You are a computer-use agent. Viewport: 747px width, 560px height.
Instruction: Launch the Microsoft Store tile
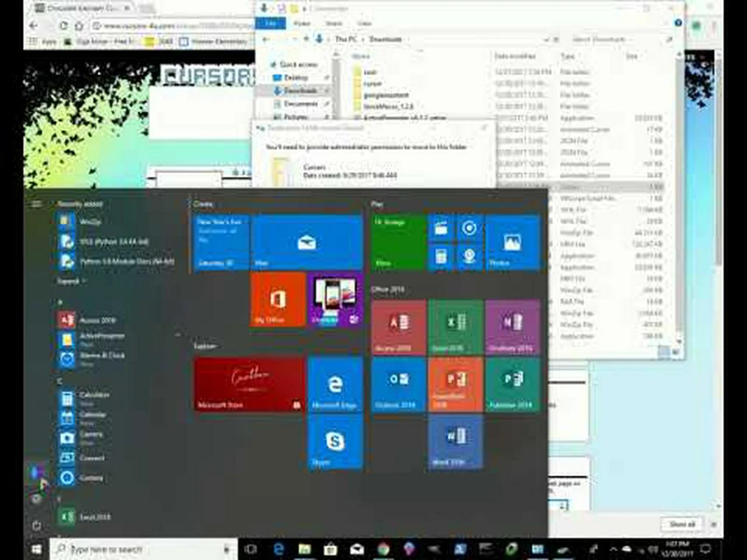pos(248,383)
